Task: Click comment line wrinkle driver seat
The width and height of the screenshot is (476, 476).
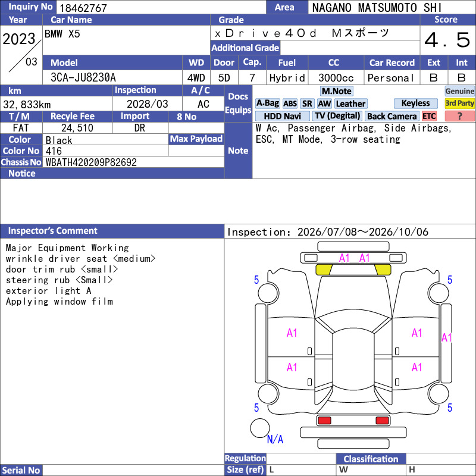Action: (80, 259)
